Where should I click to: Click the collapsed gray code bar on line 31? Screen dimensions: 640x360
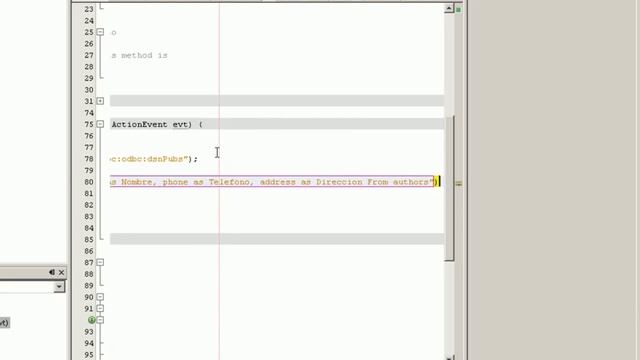click(x=277, y=101)
